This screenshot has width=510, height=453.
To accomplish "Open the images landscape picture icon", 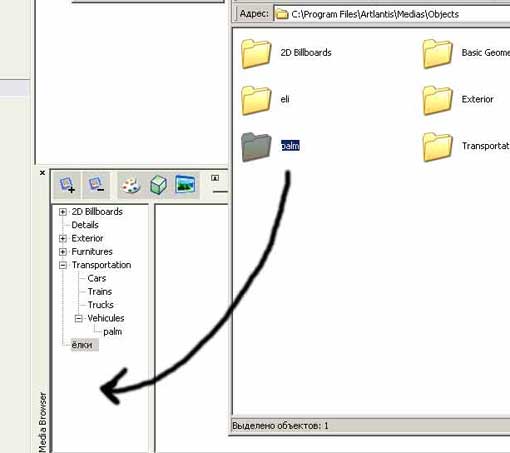I will 185,184.
